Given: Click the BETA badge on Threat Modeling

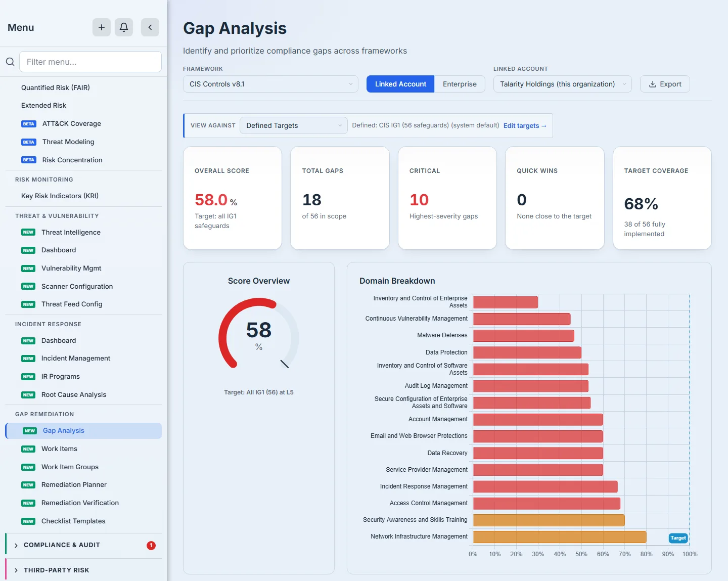Looking at the screenshot, I should point(29,142).
